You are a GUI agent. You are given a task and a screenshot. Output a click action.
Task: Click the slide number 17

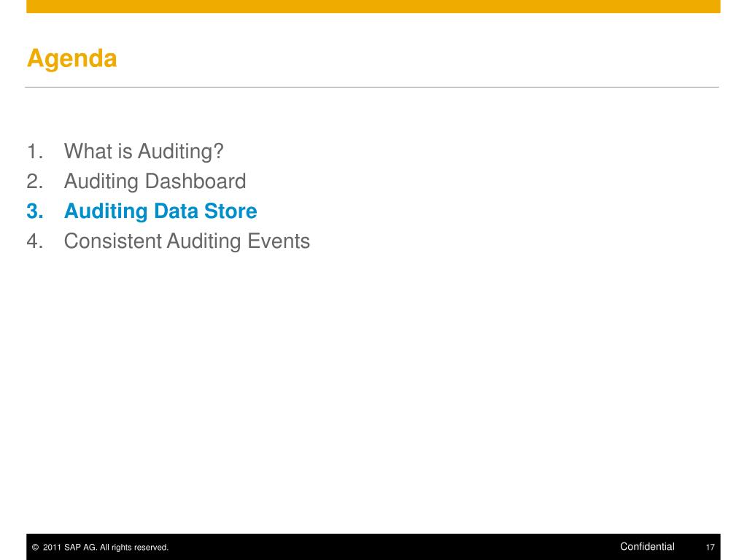pos(710,548)
